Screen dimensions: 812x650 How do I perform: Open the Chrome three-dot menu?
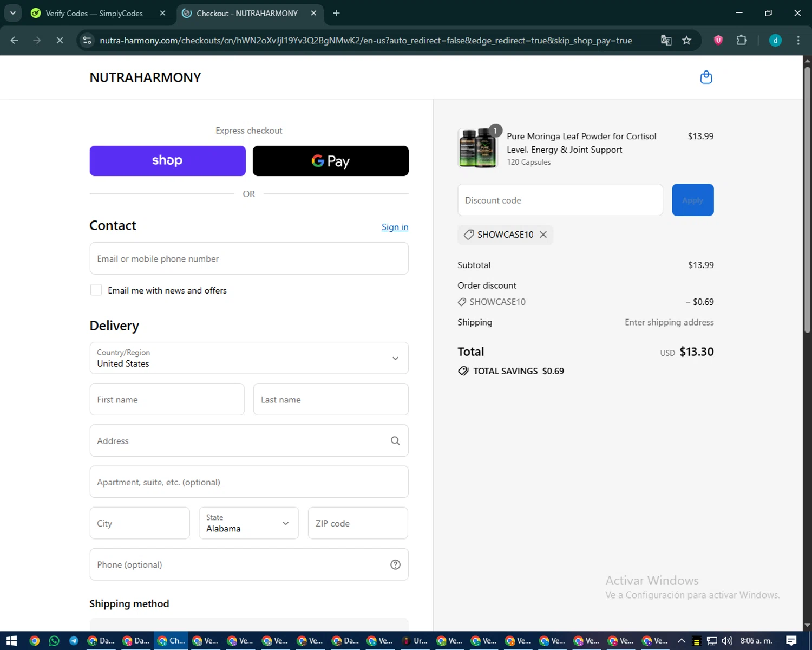coord(798,40)
